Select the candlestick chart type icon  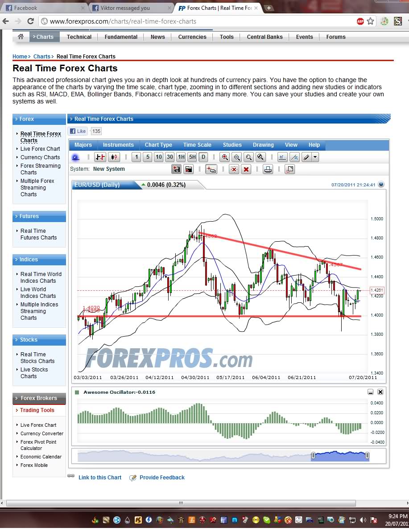coord(114,157)
